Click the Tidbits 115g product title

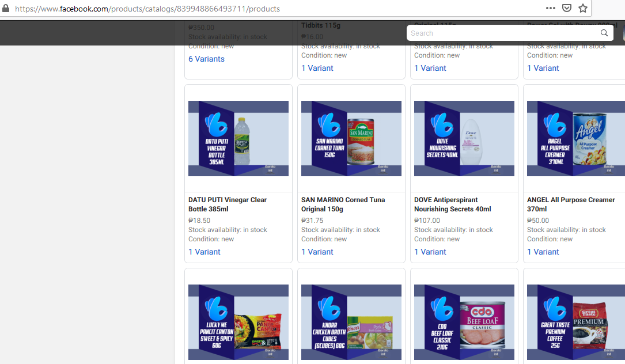(321, 25)
